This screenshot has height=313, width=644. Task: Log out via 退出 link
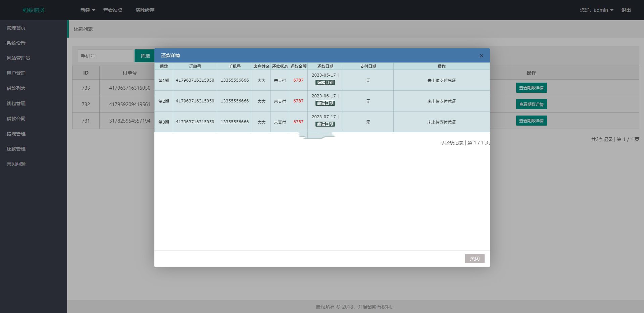pyautogui.click(x=626, y=10)
